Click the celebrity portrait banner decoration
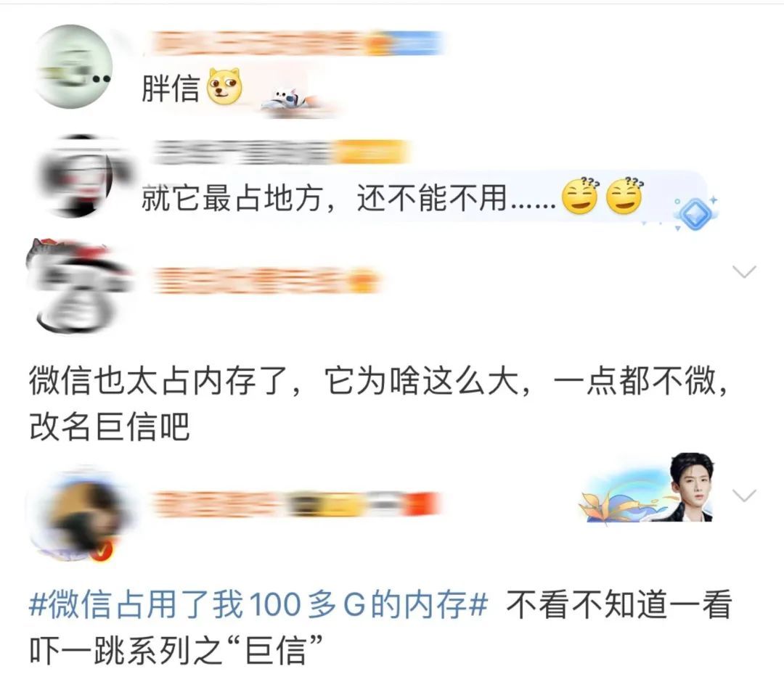This screenshot has width=784, height=674. (x=649, y=488)
